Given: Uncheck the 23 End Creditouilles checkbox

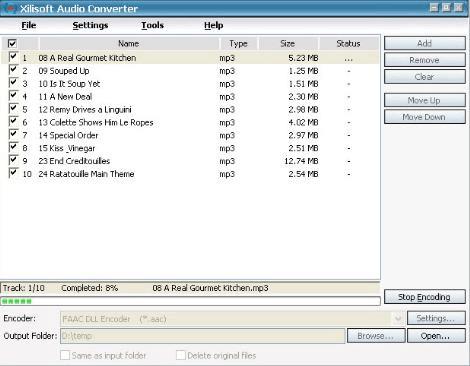Looking at the screenshot, I should click(x=13, y=160).
